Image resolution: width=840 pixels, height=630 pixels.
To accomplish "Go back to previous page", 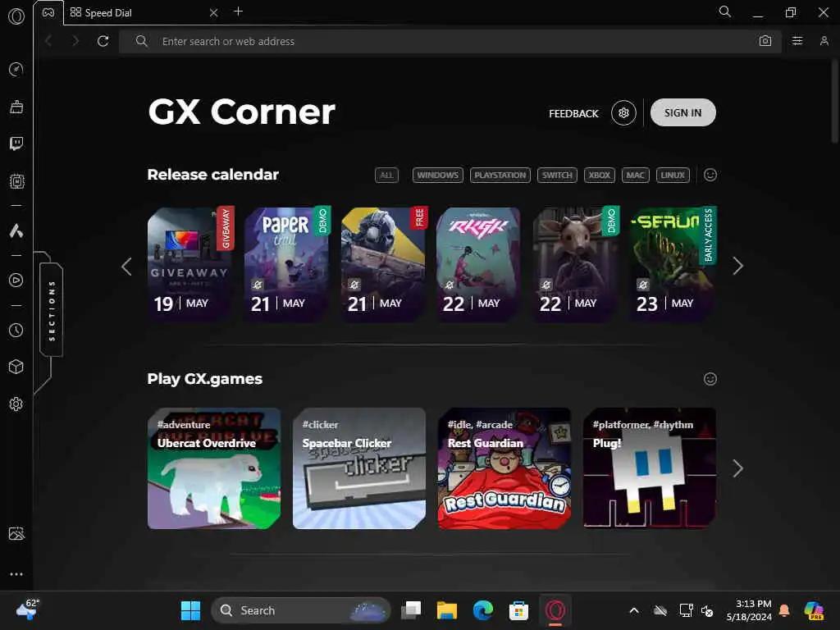I will 48,41.
